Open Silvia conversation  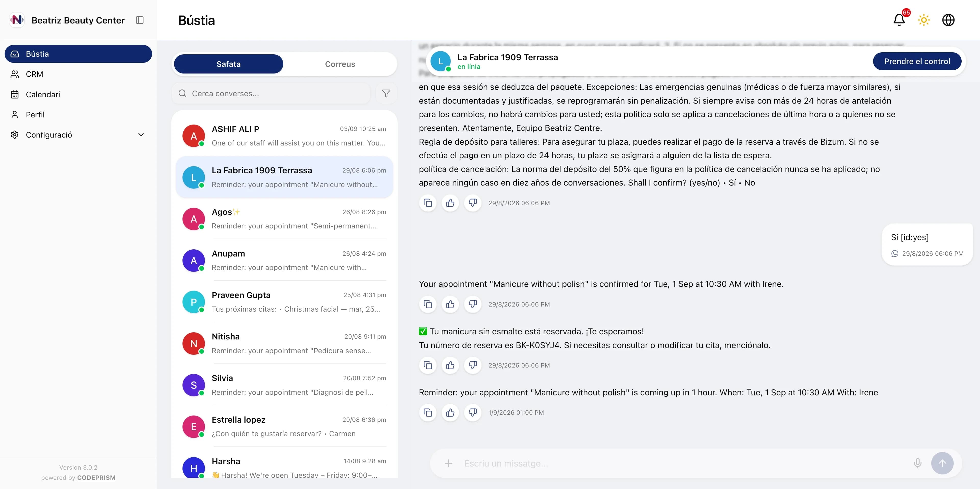pos(285,385)
